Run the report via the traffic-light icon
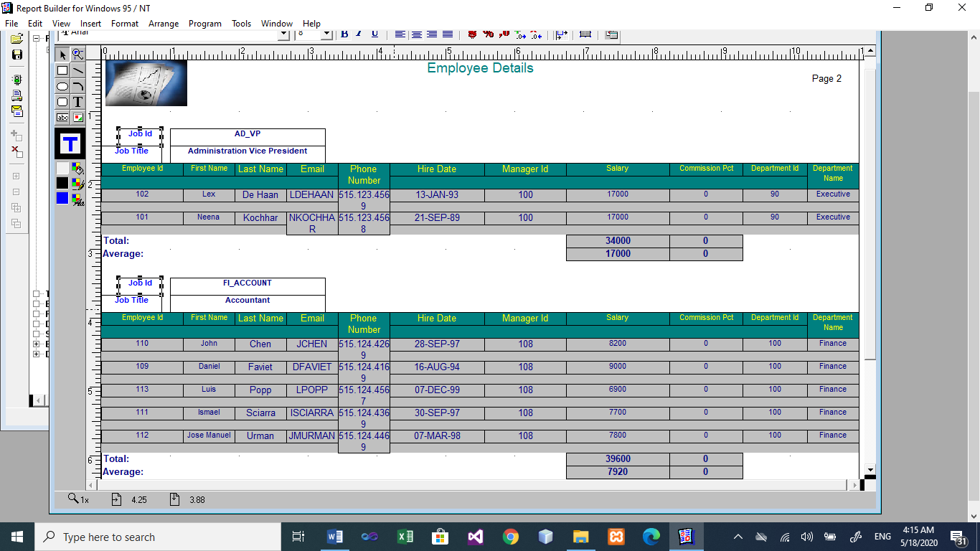Screen dimensions: 980x551 click(17, 80)
